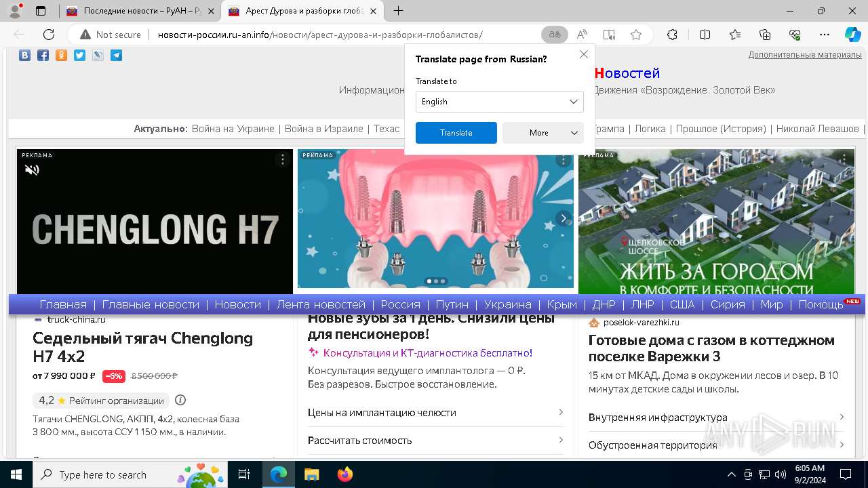The width and height of the screenshot is (868, 488).
Task: Open Украина section in navigation
Action: [507, 304]
